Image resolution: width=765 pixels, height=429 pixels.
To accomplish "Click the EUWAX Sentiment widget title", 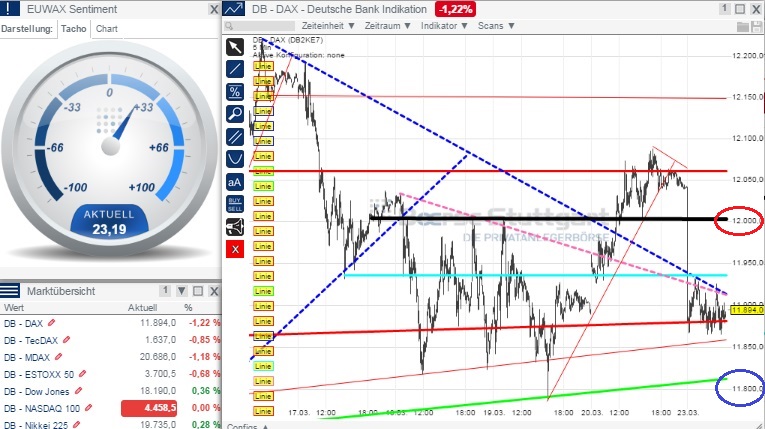I will tap(72, 9).
